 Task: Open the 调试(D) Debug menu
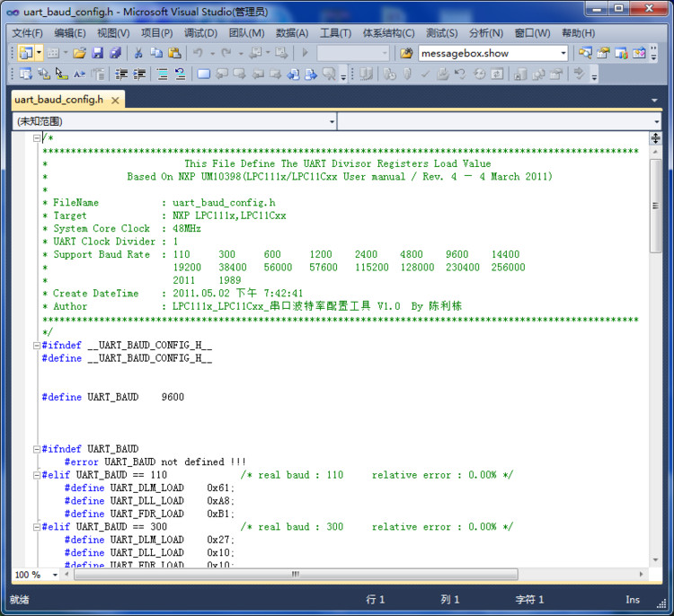(200, 33)
